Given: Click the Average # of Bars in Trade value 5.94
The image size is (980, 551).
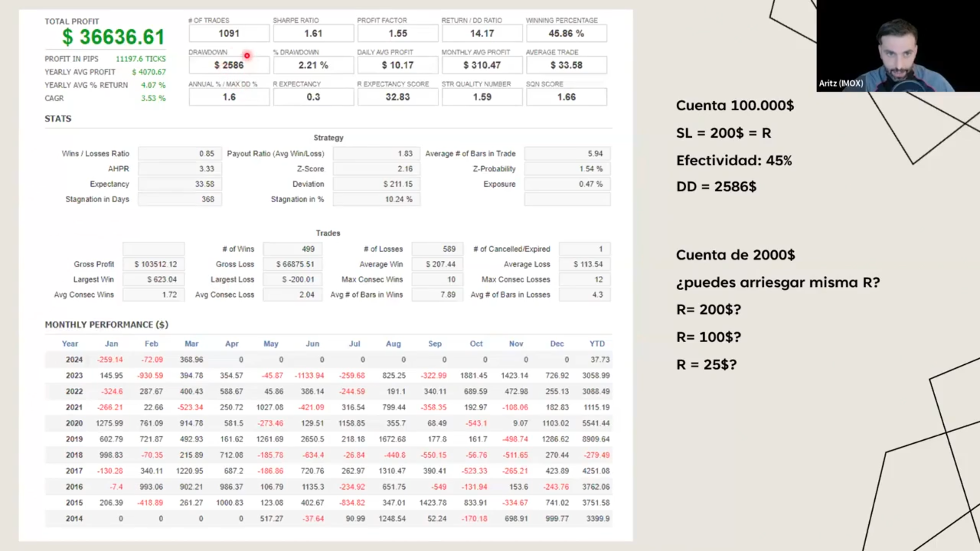Looking at the screenshot, I should point(567,154).
